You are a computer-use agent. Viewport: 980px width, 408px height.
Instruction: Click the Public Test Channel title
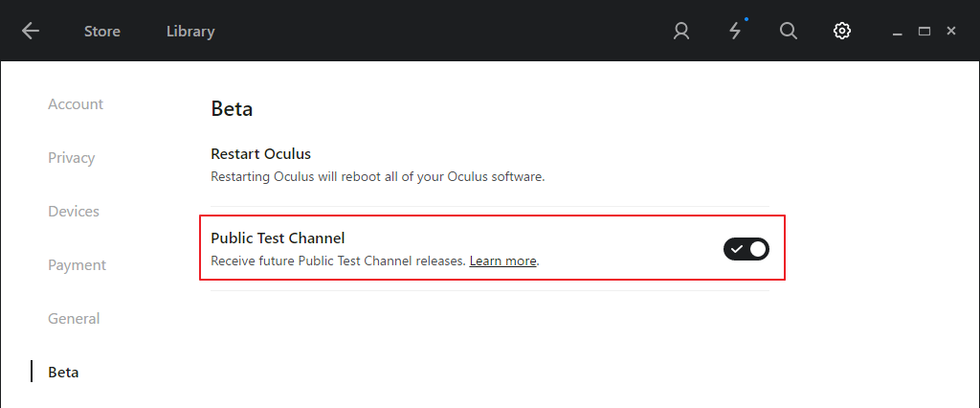(x=278, y=238)
